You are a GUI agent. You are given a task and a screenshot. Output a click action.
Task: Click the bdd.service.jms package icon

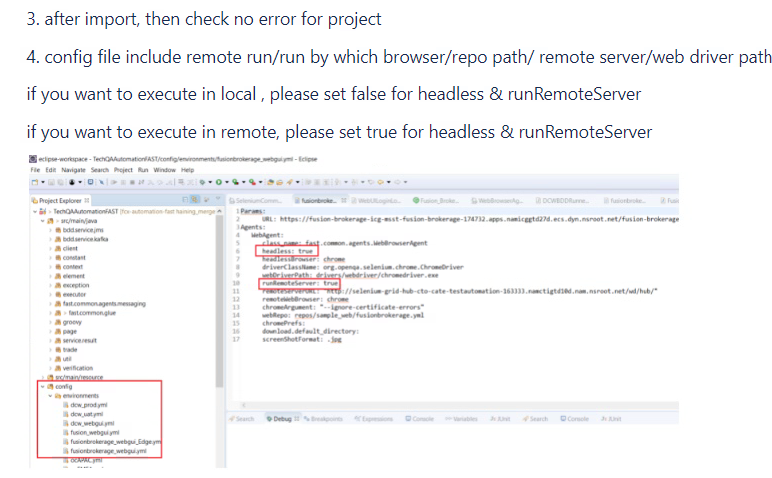tap(58, 230)
